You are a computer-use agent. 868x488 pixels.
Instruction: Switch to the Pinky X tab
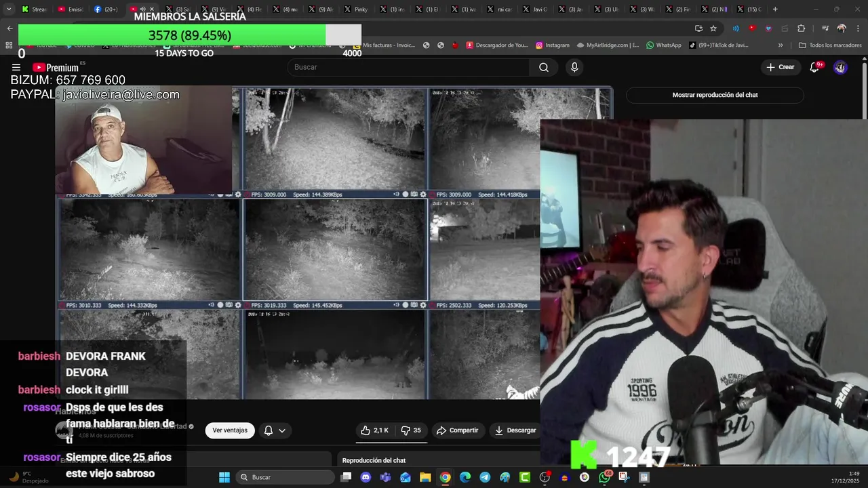click(x=356, y=9)
